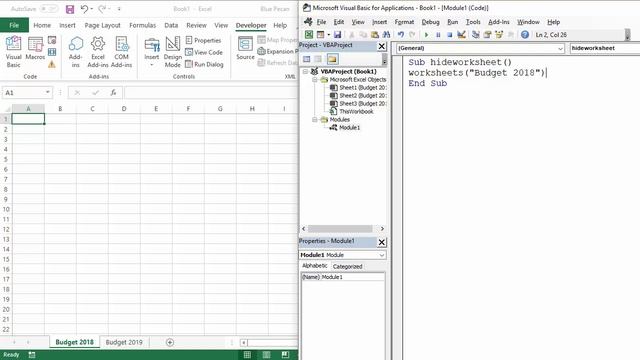Run the macro with the play icon

(x=427, y=35)
